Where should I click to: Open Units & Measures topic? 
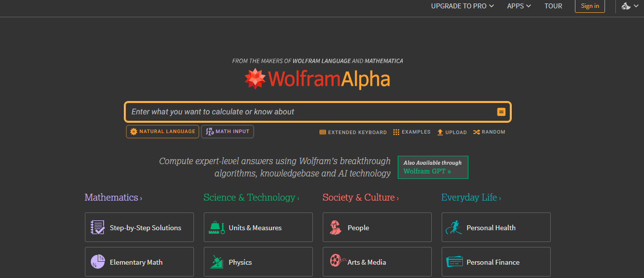coord(258,227)
